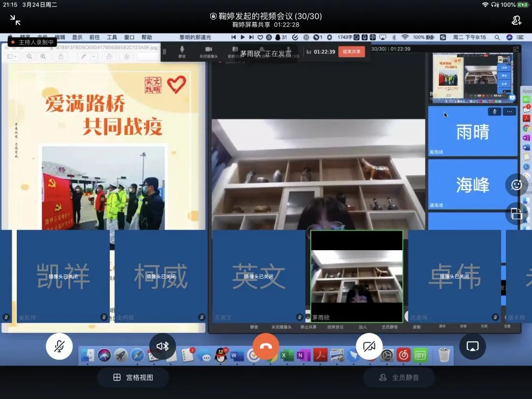Click 停止共享 in meeting window bottom bar
532x399 pixels.
coord(308,327)
